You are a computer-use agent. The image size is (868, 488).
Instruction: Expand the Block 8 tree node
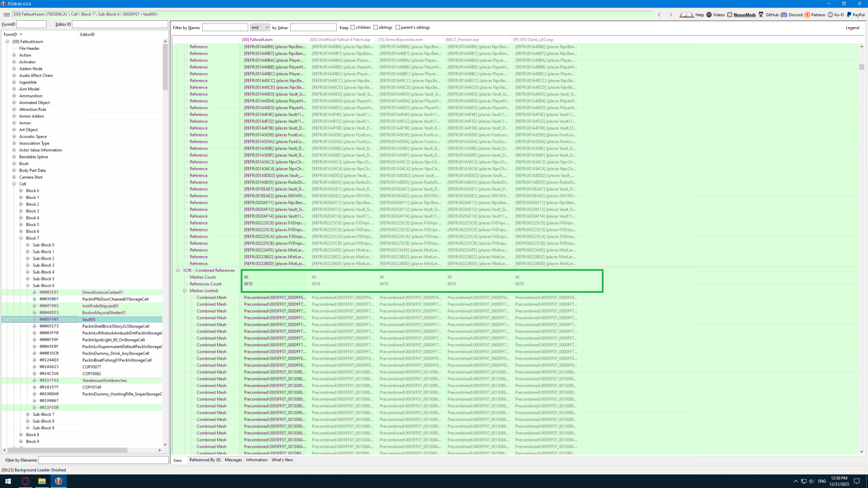(x=21, y=435)
